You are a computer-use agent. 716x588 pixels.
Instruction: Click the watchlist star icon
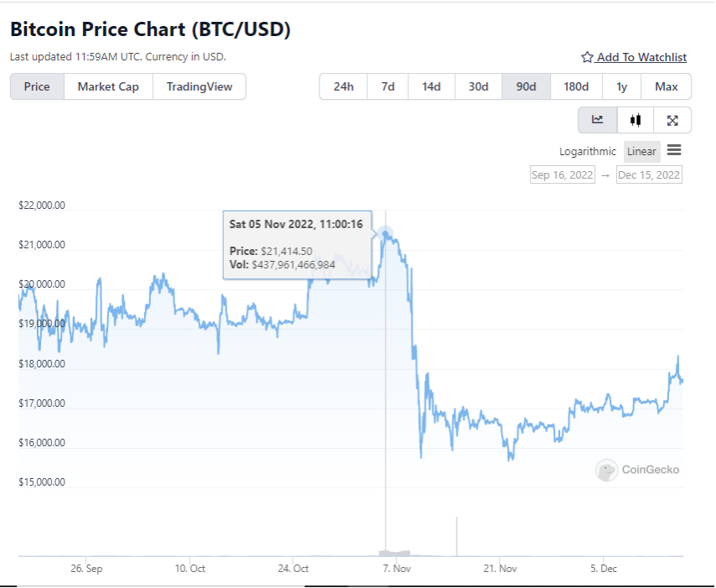[x=587, y=57]
